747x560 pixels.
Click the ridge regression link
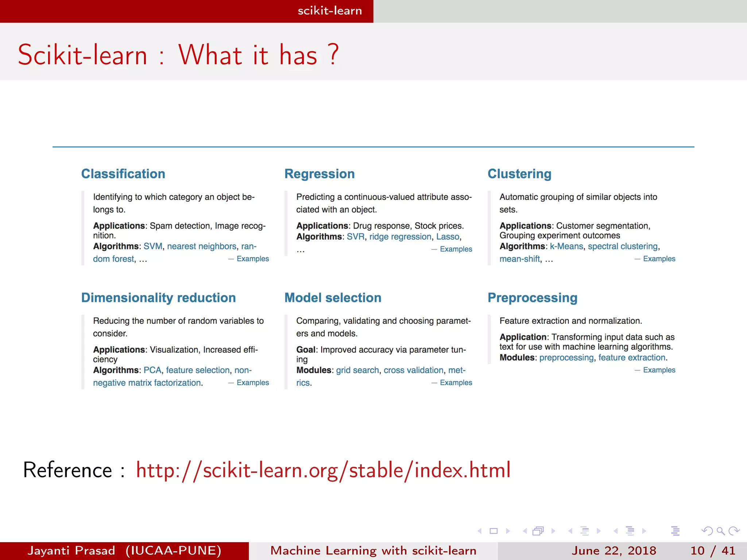pyautogui.click(x=400, y=237)
